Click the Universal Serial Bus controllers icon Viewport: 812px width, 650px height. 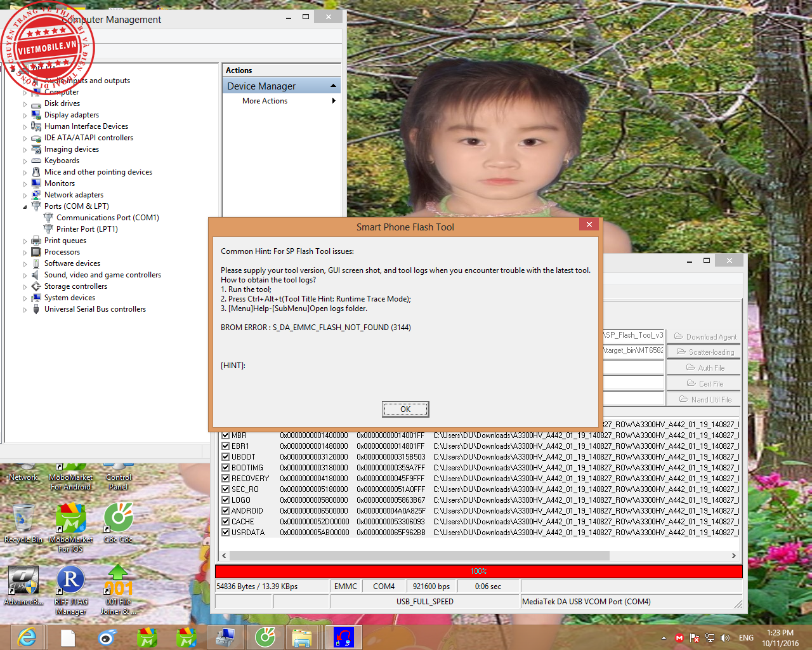coord(36,309)
